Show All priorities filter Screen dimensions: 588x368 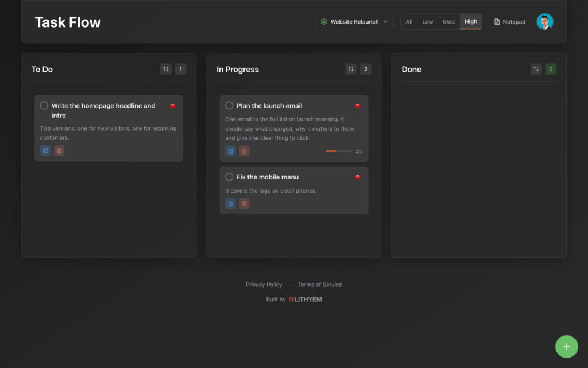pyautogui.click(x=409, y=22)
